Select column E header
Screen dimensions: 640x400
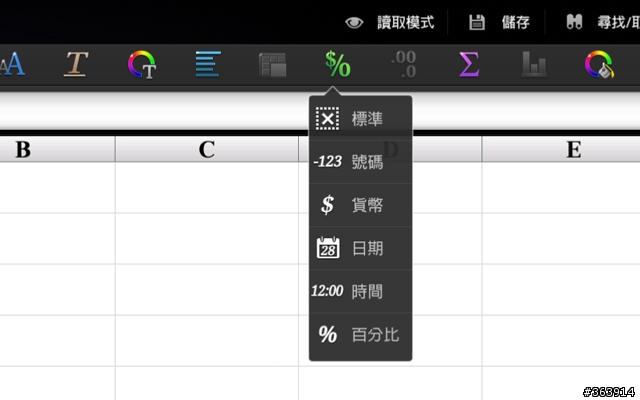561,149
